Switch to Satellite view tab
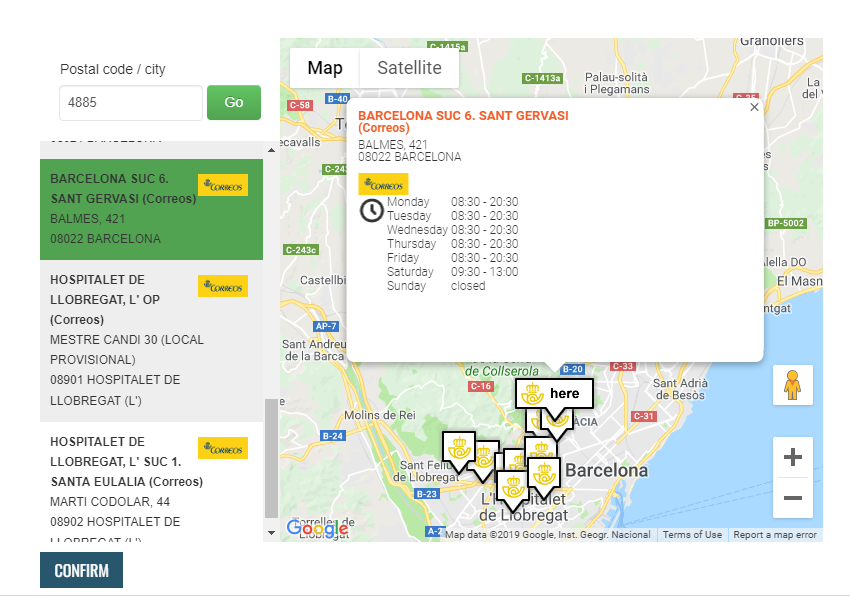This screenshot has width=850, height=596. tap(409, 68)
